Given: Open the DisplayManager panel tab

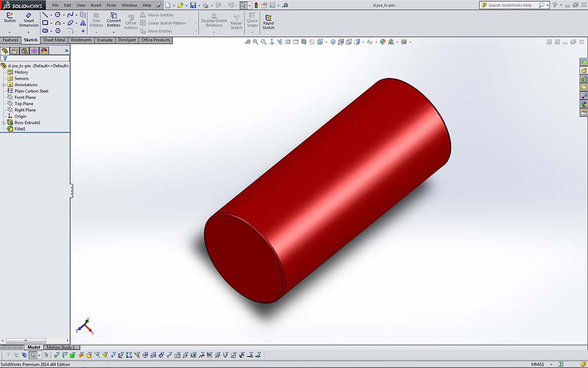Looking at the screenshot, I should click(44, 51).
